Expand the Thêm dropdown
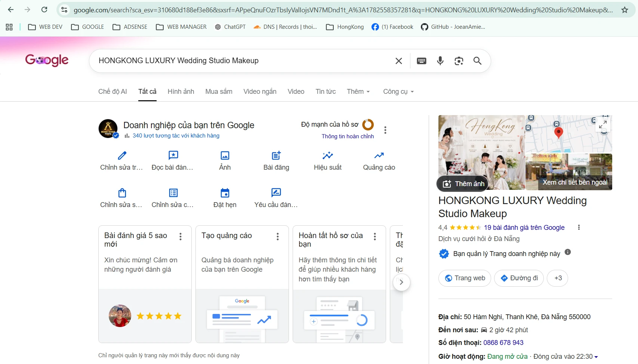 coord(358,92)
